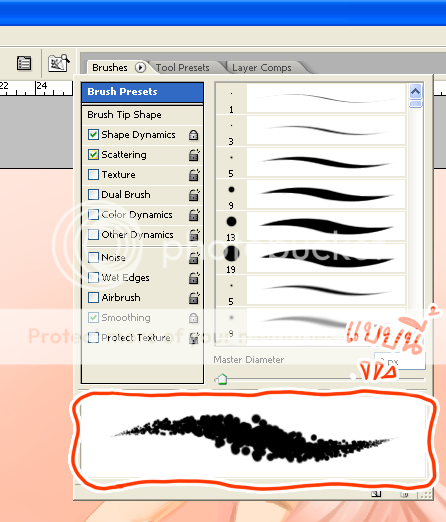Screen dimensions: 446x522
Task: Uncheck the Scattering option
Action: click(93, 155)
